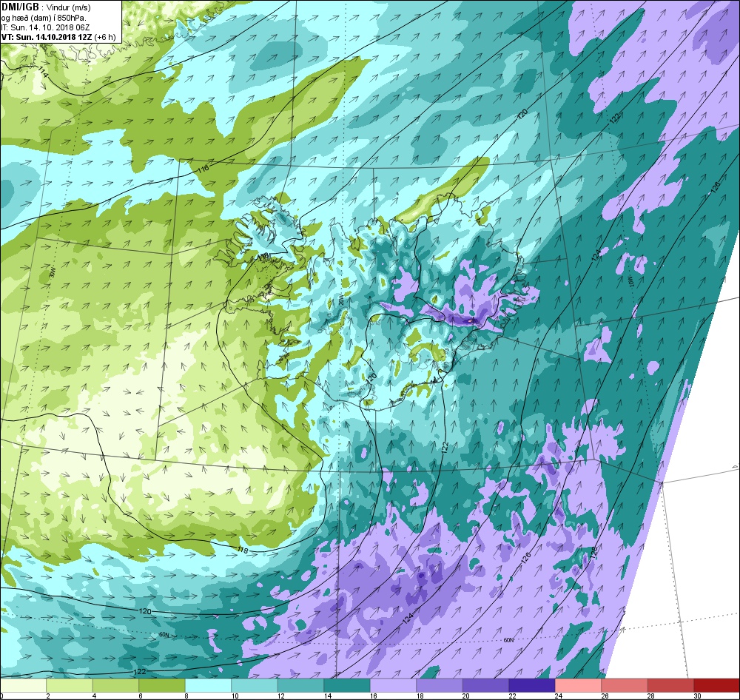This screenshot has width=740, height=700.
Task: Click the 28–30 m/s red legend swatch
Action: click(670, 685)
